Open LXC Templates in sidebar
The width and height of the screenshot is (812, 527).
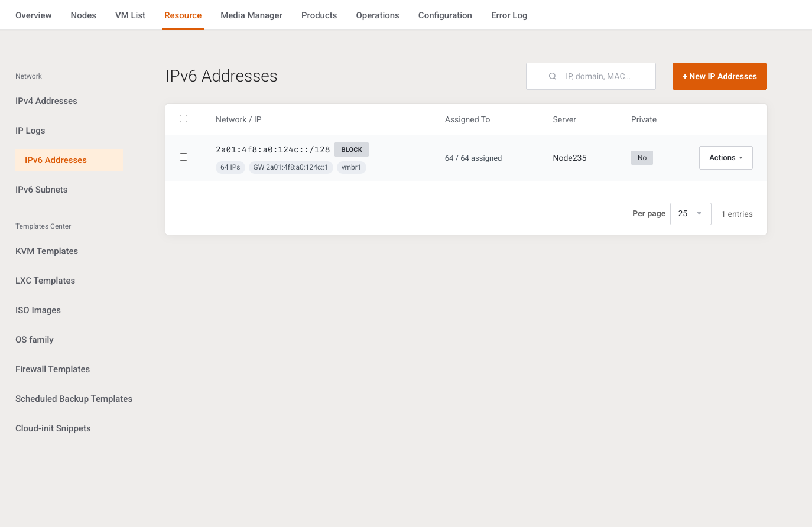(x=45, y=281)
